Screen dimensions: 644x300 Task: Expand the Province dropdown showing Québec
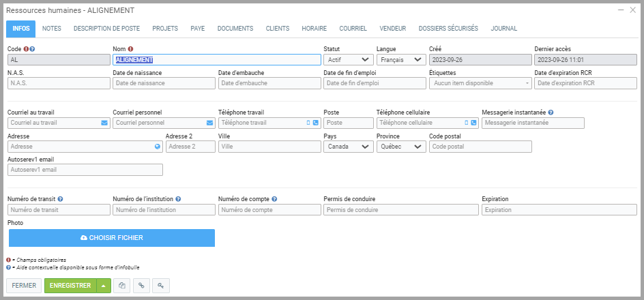[x=400, y=147]
